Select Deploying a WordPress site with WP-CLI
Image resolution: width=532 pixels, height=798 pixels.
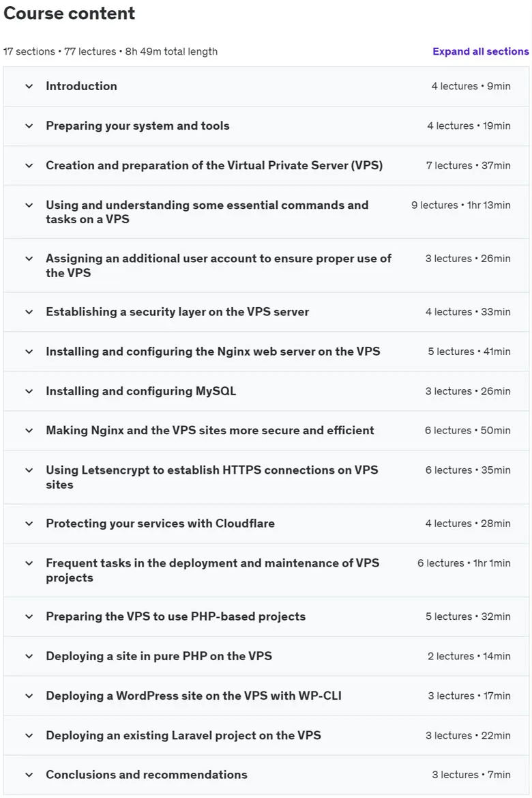[193, 696]
